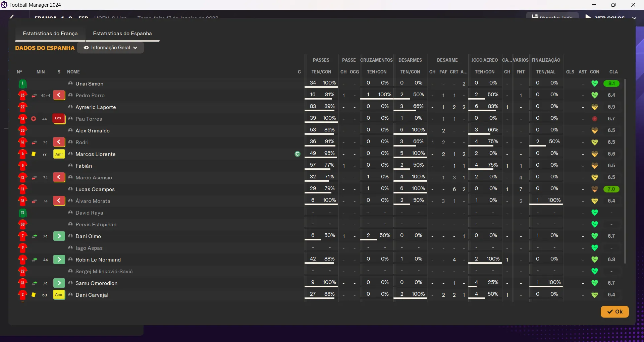Click the captain 'C' icon on Marcos Llorente
This screenshot has height=342, width=644.
point(298,154)
